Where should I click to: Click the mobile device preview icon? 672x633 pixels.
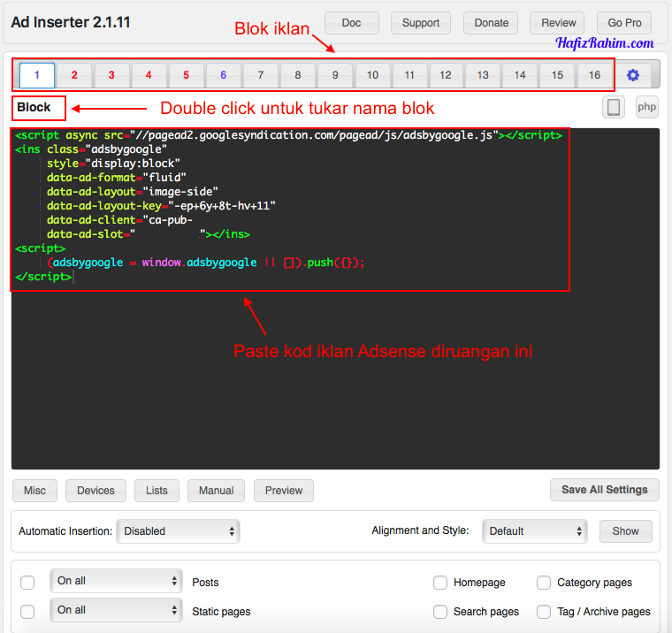[614, 108]
